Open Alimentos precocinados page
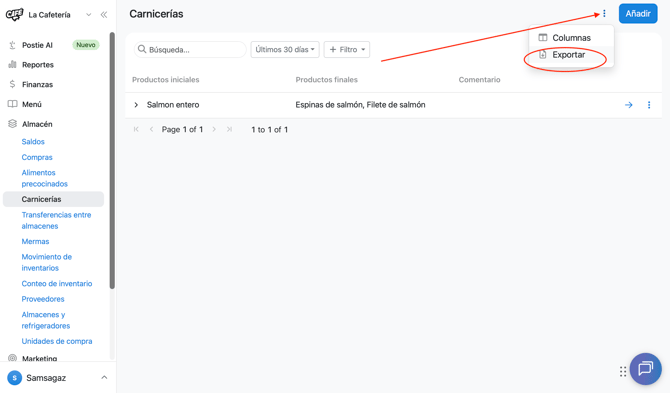The width and height of the screenshot is (670, 393). pyautogui.click(x=44, y=178)
